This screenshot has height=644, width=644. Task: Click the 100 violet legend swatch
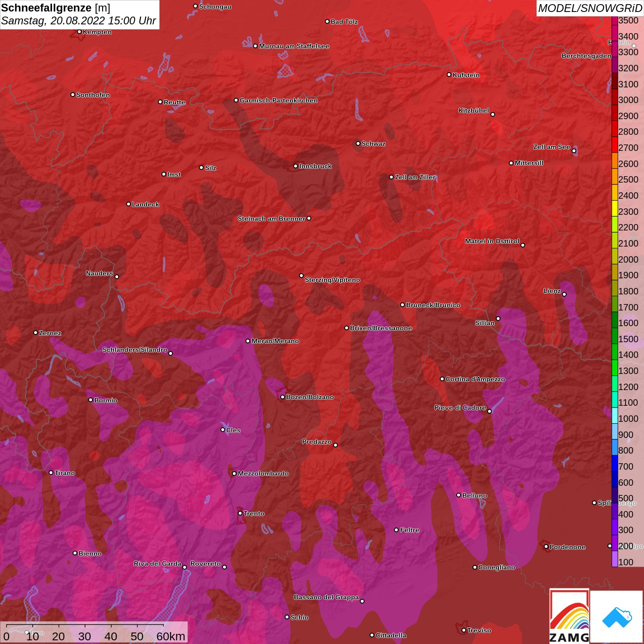(615, 559)
